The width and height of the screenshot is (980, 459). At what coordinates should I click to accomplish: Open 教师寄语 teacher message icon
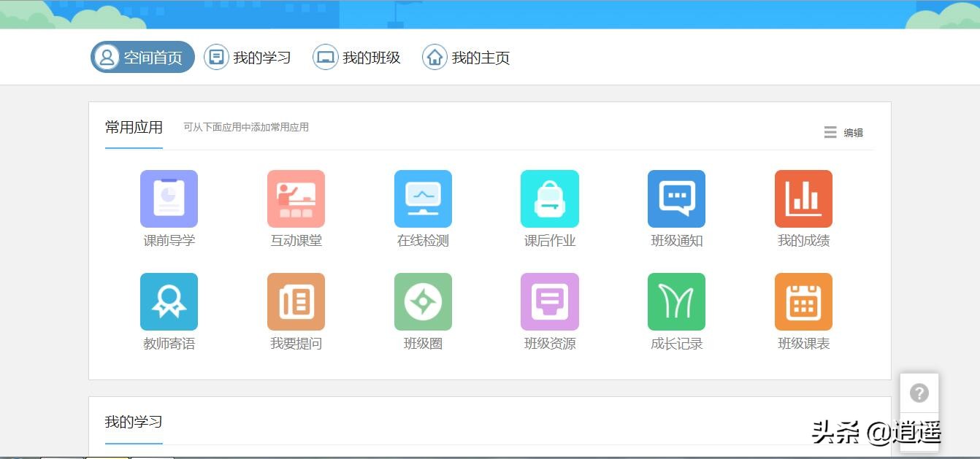click(169, 301)
